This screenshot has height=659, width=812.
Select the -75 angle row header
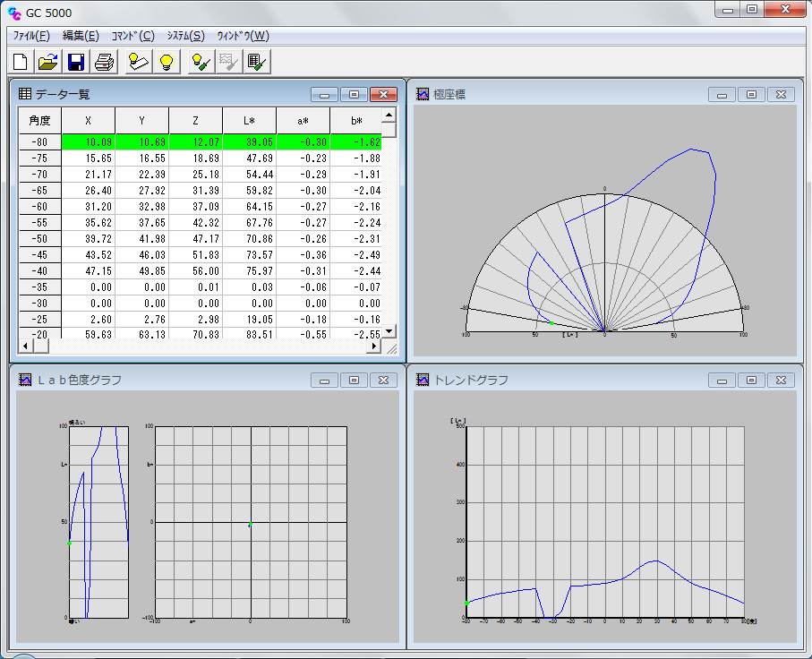tap(40, 158)
